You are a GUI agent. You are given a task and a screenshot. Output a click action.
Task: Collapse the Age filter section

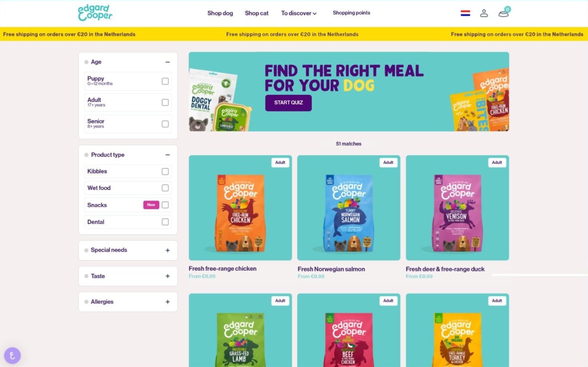(167, 62)
